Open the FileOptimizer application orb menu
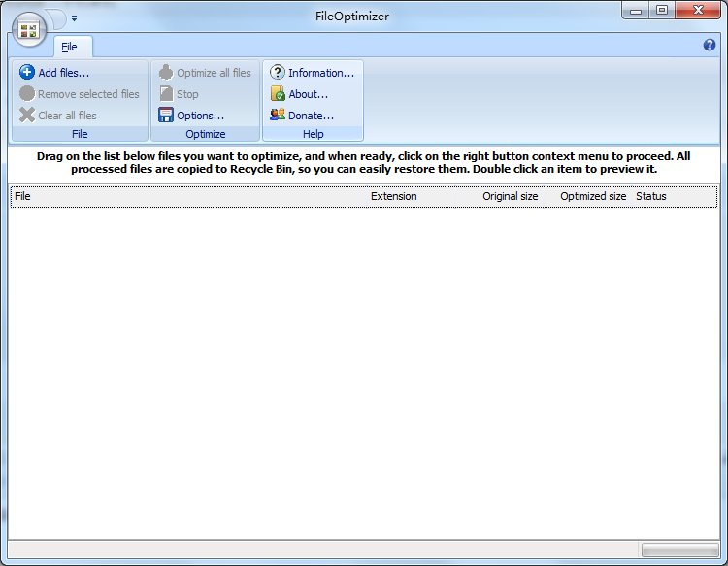Image resolution: width=728 pixels, height=566 pixels. [x=29, y=30]
